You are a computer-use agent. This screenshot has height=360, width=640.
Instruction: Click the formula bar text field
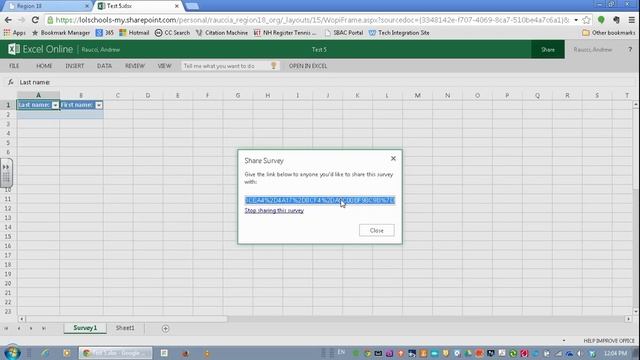click(327, 82)
